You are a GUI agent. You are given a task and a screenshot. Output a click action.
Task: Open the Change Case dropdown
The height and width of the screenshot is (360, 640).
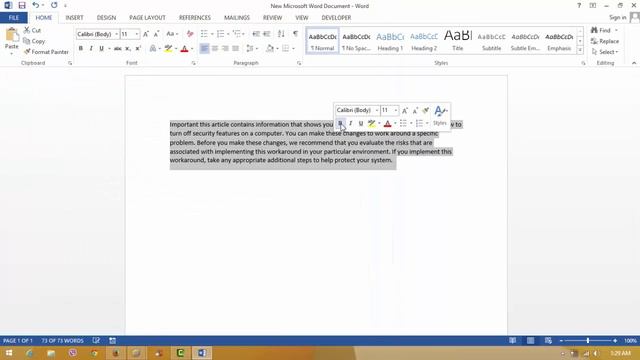[x=172, y=34]
